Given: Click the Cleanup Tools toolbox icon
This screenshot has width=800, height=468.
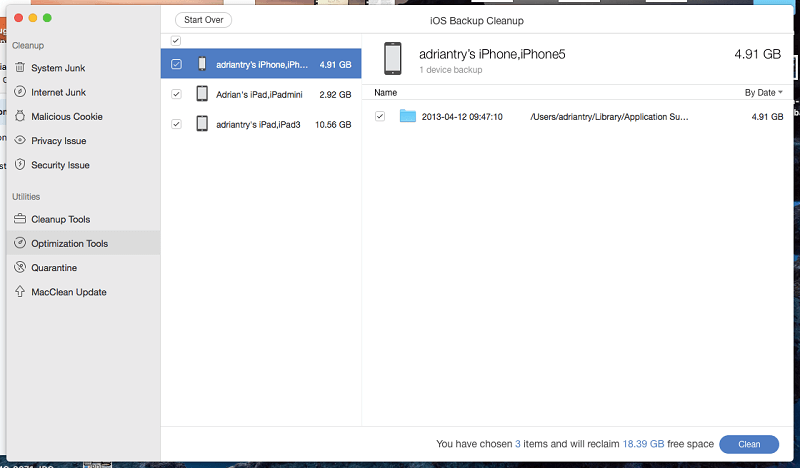Looking at the screenshot, I should (20, 219).
